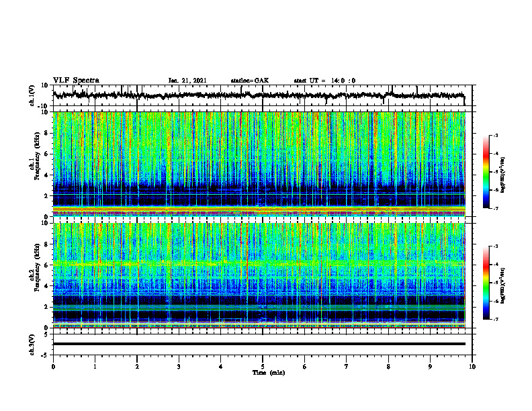This screenshot has height=411, width=532.
Task: Click the '2' tick on the time axis
Action: pyautogui.click(x=137, y=367)
